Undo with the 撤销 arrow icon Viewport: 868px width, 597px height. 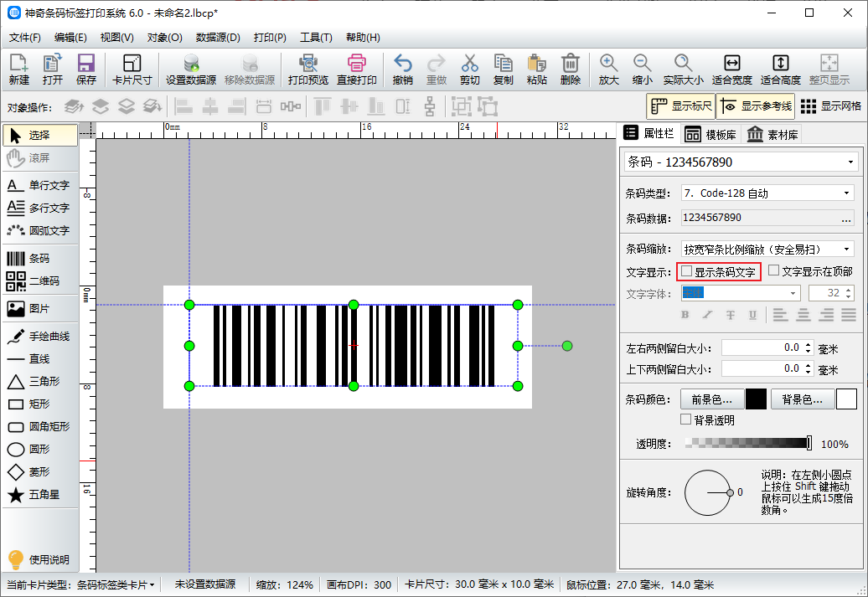click(402, 69)
